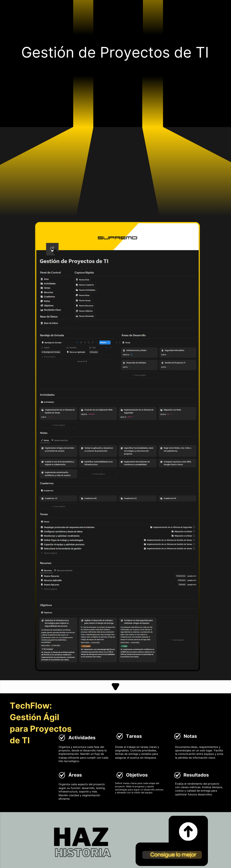This screenshot has height=868, width=231.
Task: Open the Bandeja de Entrada view dropdown
Action: click(x=52, y=342)
